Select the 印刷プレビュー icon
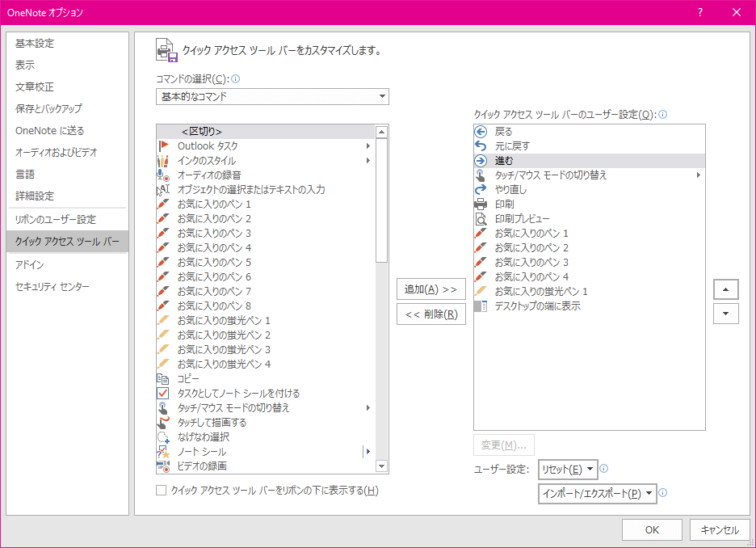Image resolution: width=756 pixels, height=548 pixels. point(481,218)
